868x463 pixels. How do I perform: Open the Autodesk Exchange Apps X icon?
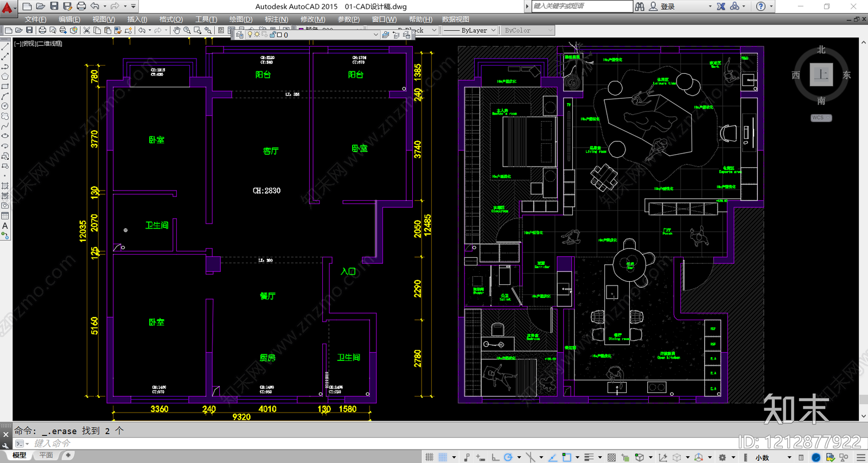click(x=721, y=7)
